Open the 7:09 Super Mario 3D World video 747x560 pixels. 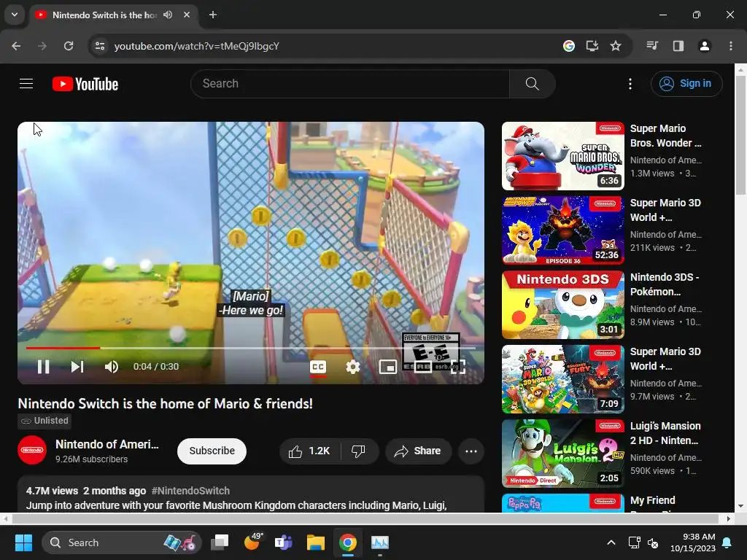pos(563,378)
